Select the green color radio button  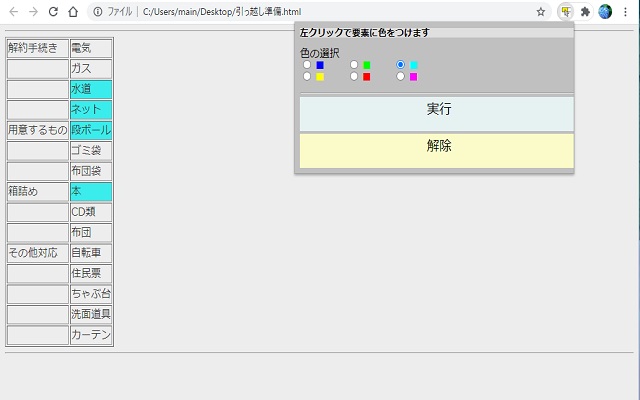click(354, 64)
